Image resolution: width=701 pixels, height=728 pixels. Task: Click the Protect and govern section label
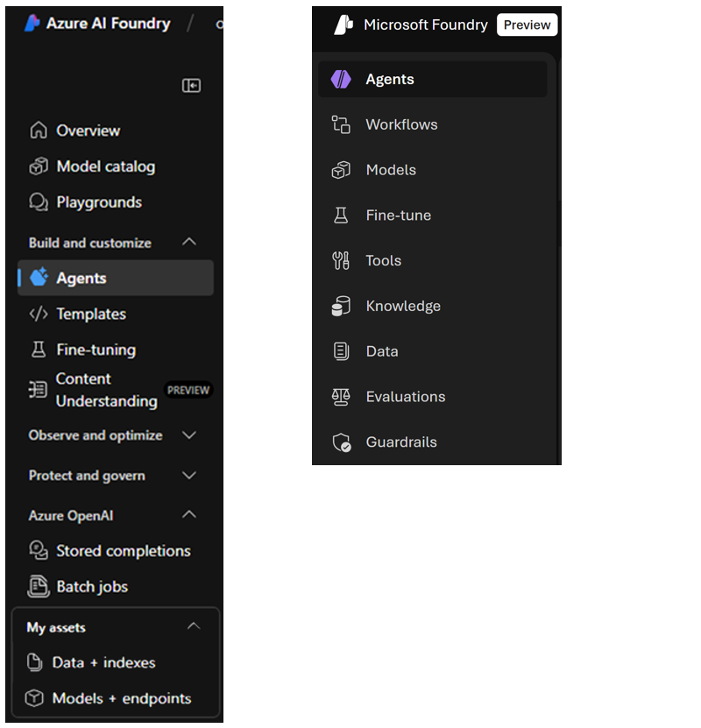[87, 476]
